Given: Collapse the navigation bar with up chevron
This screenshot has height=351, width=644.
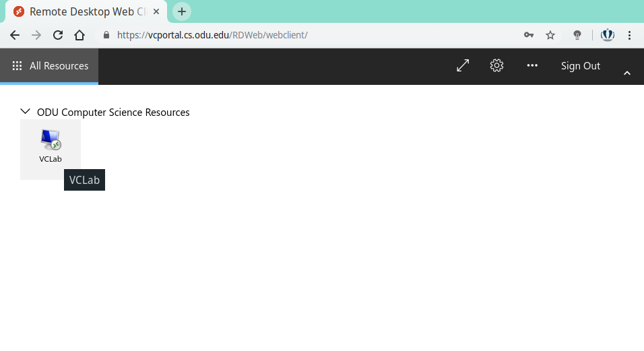Looking at the screenshot, I should [627, 73].
